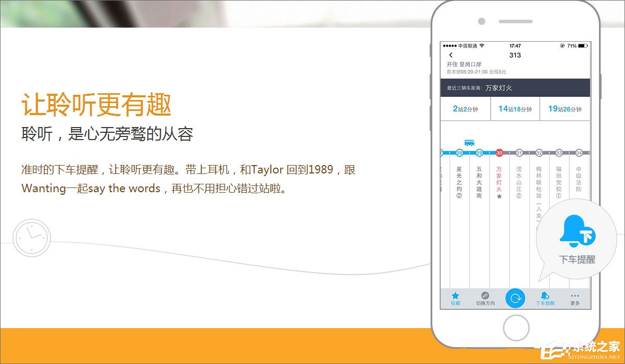The image size is (625, 364).
Task: Click the phone's home button
Action: [x=516, y=328]
